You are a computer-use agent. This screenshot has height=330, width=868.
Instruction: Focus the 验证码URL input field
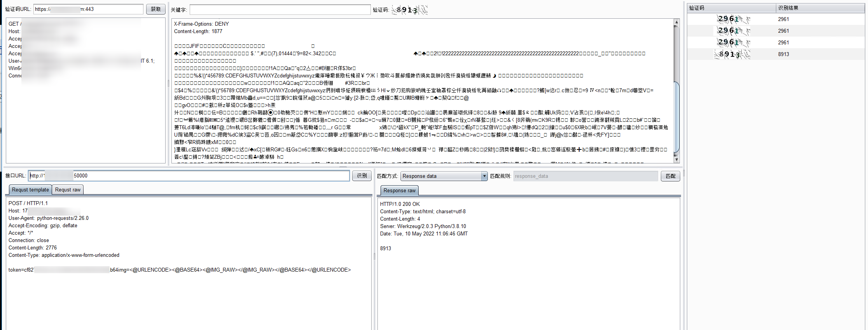[89, 9]
